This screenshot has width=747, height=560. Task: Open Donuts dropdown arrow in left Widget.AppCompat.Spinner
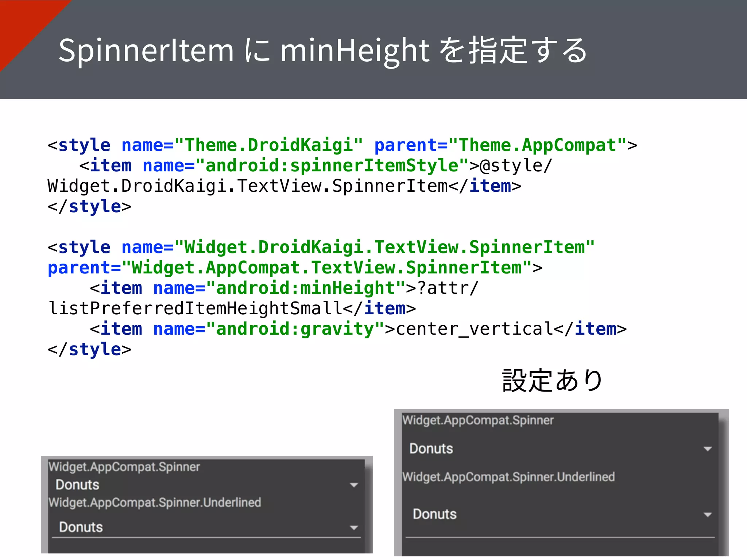(353, 485)
